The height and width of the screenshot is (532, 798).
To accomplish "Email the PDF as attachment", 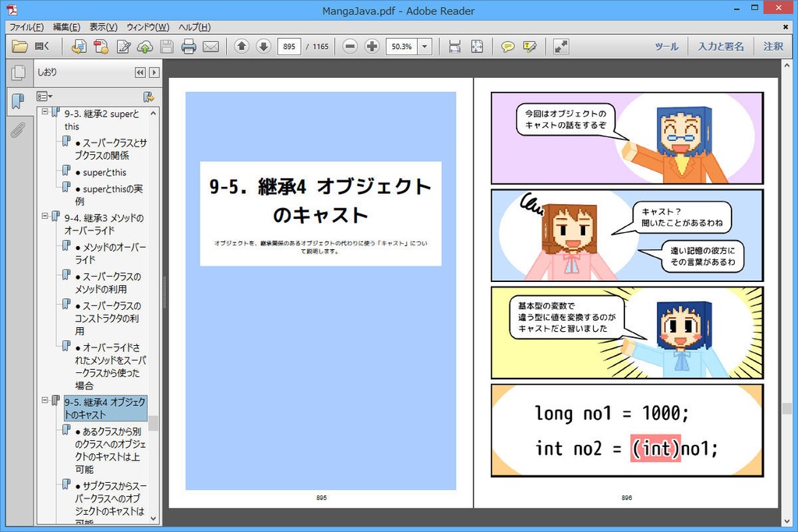I will 210,46.
